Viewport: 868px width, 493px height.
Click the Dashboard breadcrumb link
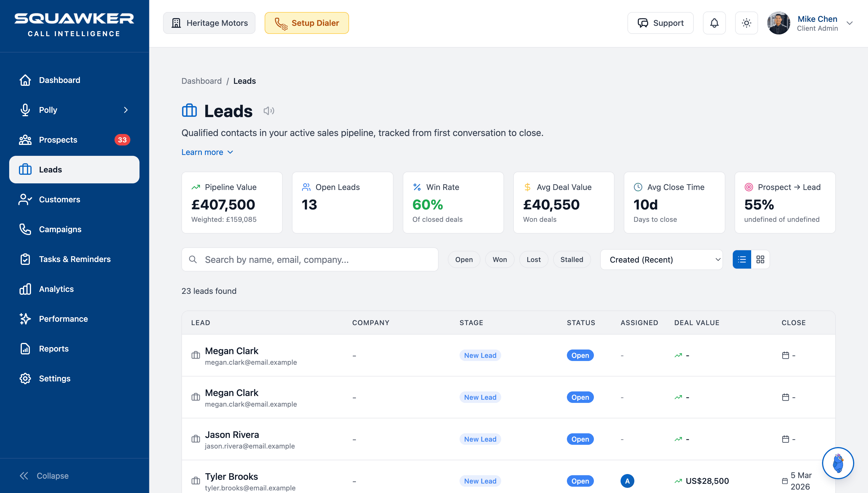click(x=201, y=81)
